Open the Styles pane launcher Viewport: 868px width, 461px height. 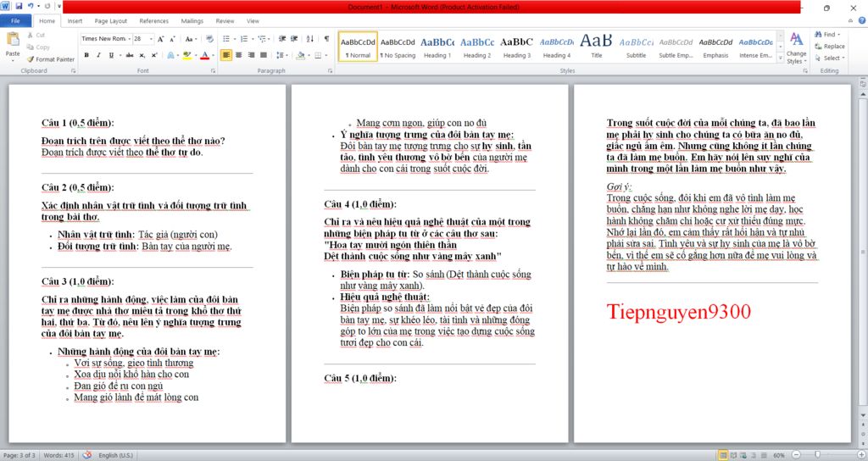[805, 71]
